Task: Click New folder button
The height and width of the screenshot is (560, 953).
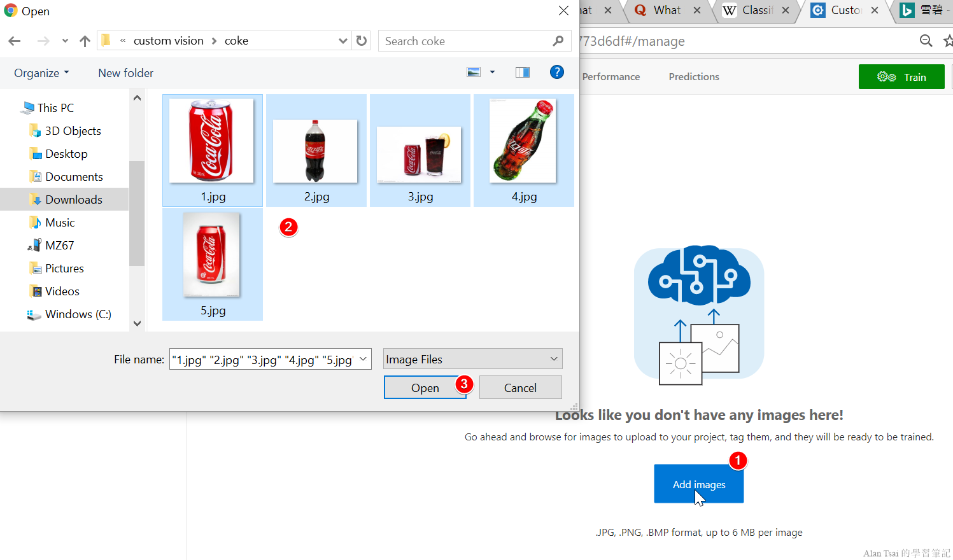Action: point(125,73)
